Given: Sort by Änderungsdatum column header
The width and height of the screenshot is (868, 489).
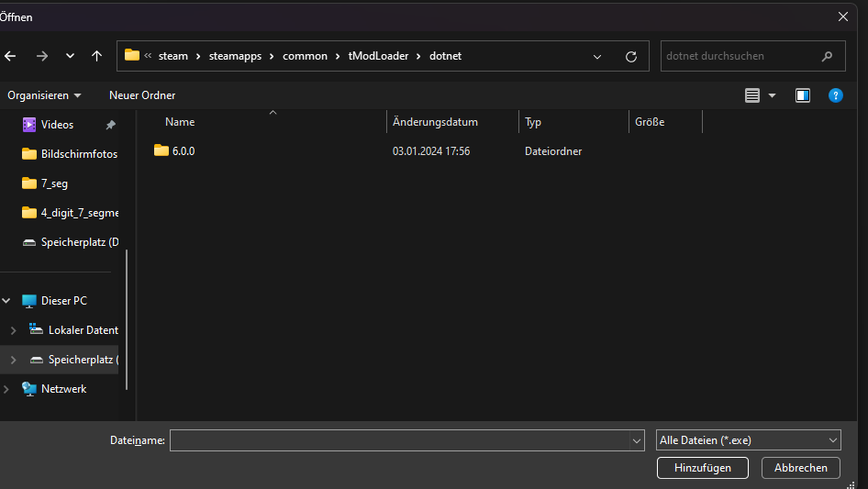Looking at the screenshot, I should coord(435,122).
